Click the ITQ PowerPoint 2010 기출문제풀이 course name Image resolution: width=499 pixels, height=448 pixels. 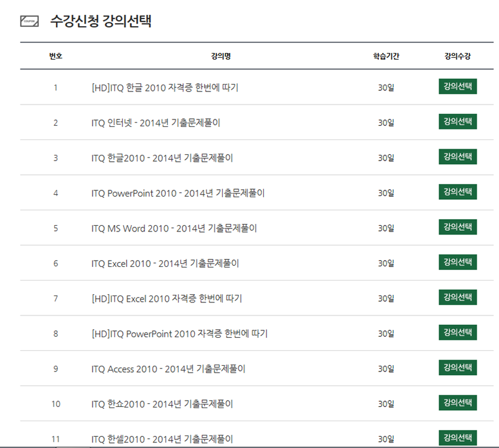(x=177, y=193)
